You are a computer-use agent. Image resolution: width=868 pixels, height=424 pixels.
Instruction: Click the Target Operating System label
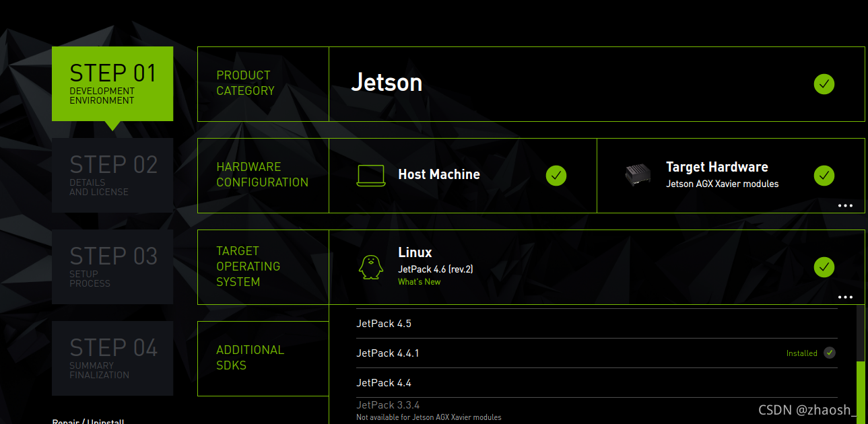[x=248, y=267]
